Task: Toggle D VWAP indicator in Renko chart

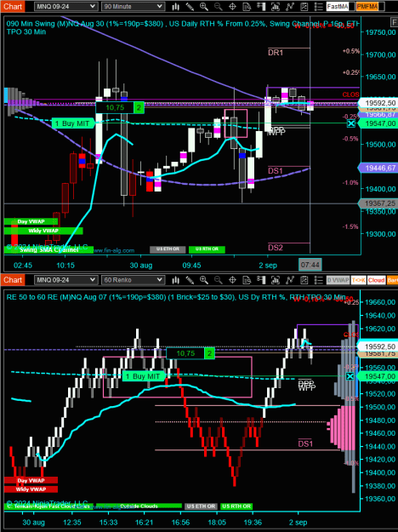Action: click(338, 280)
